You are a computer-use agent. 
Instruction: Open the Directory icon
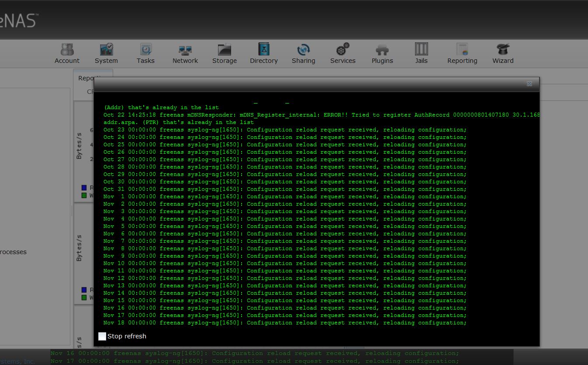264,54
